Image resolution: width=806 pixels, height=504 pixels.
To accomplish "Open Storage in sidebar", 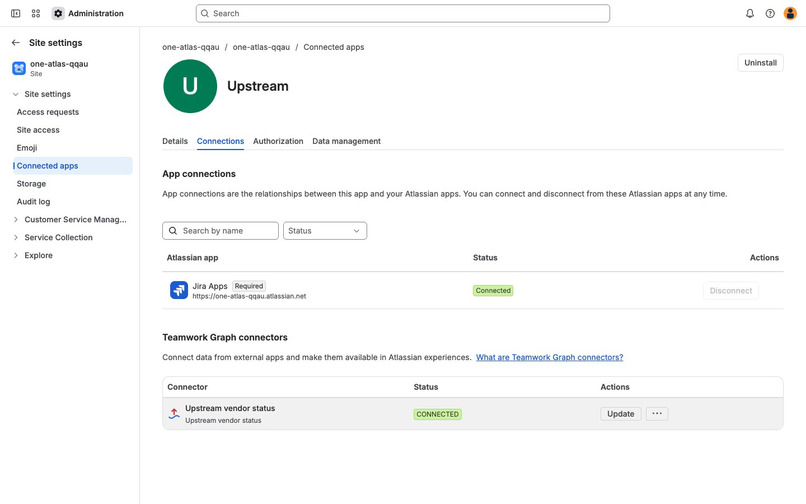I will 31,184.
